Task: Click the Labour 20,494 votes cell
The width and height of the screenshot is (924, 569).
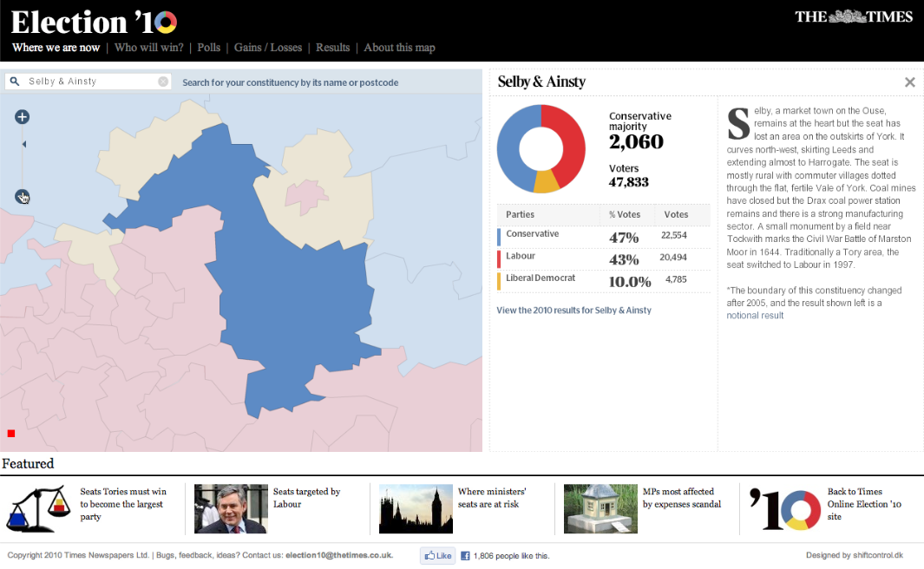Action: [673, 258]
